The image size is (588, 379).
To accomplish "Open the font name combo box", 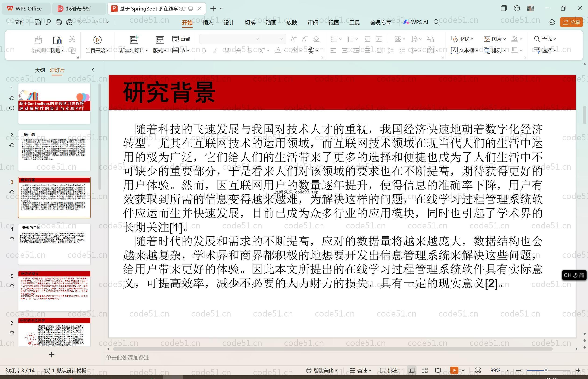I will tap(230, 39).
